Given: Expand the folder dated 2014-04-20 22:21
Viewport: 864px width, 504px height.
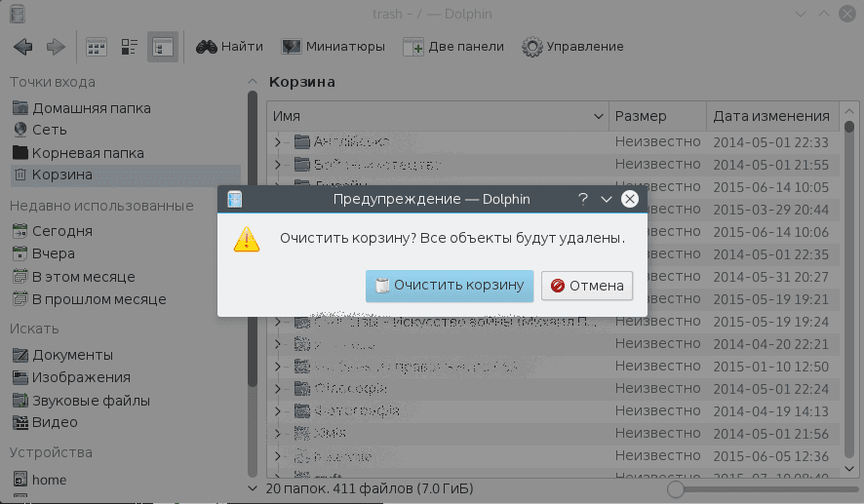Looking at the screenshot, I should point(278,344).
